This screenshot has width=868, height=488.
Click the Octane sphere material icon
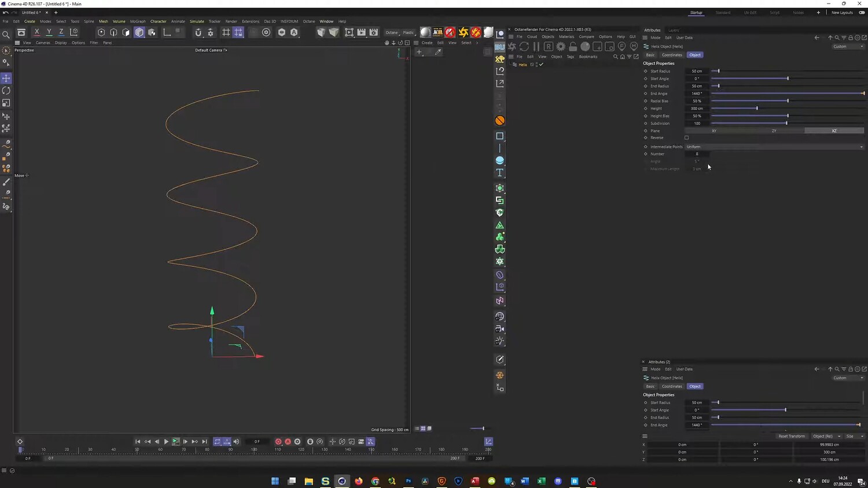425,32
